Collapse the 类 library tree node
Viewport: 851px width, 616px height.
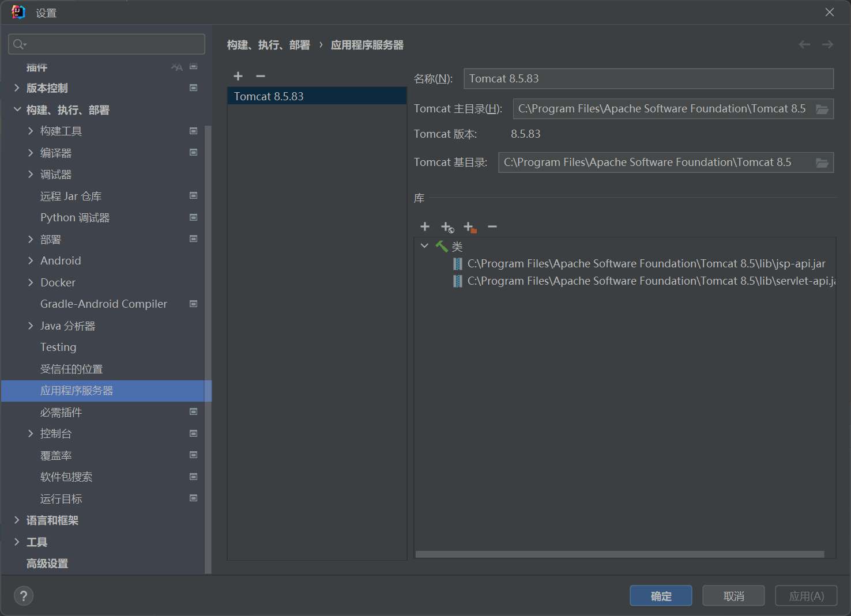(424, 246)
